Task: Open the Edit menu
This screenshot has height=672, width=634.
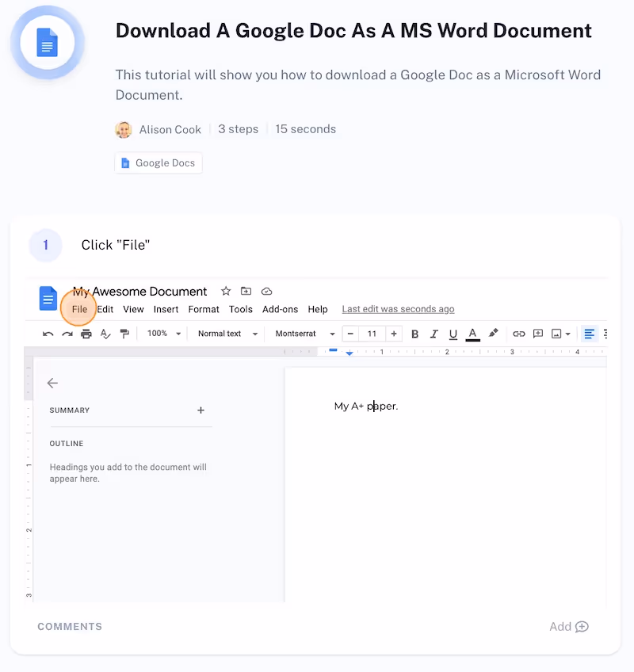Action: [x=105, y=309]
